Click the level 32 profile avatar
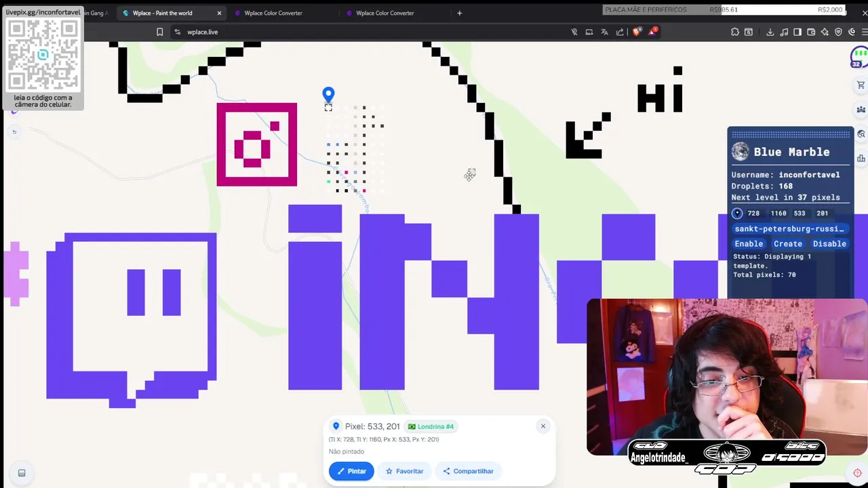The image size is (868, 488). (859, 57)
